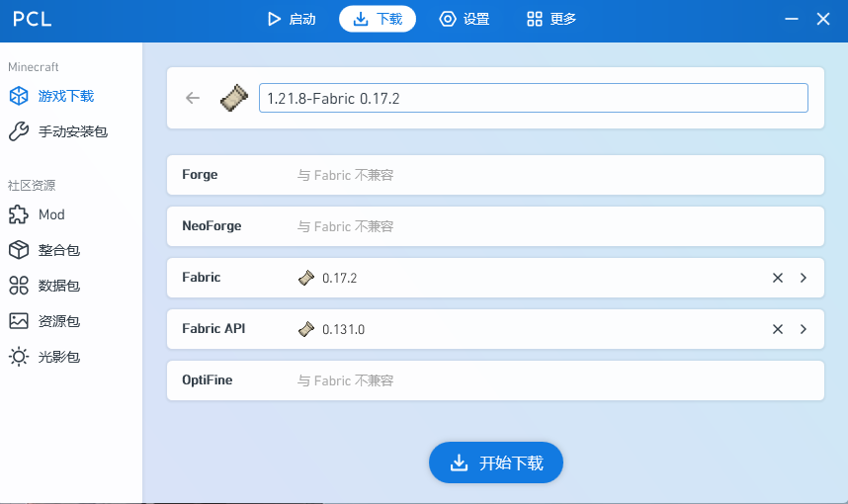848x504 pixels.
Task: Expand the Fabric version list
Action: [x=804, y=278]
